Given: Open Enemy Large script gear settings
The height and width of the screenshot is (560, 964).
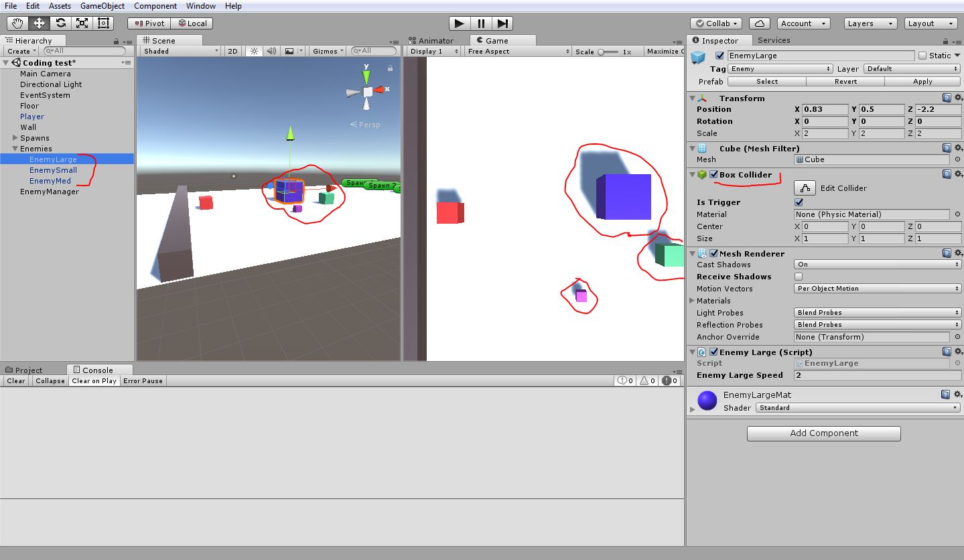Looking at the screenshot, I should [x=958, y=352].
